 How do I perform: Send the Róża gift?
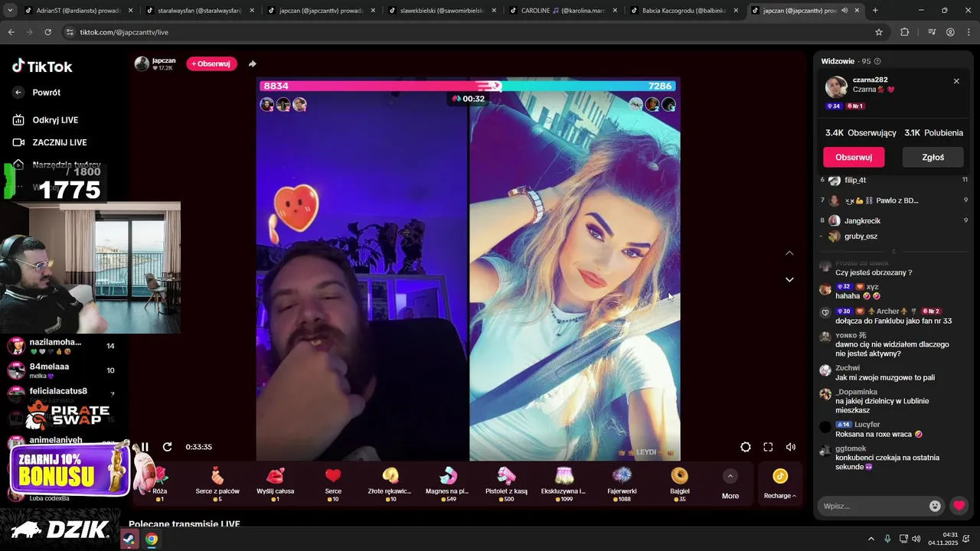tap(159, 484)
